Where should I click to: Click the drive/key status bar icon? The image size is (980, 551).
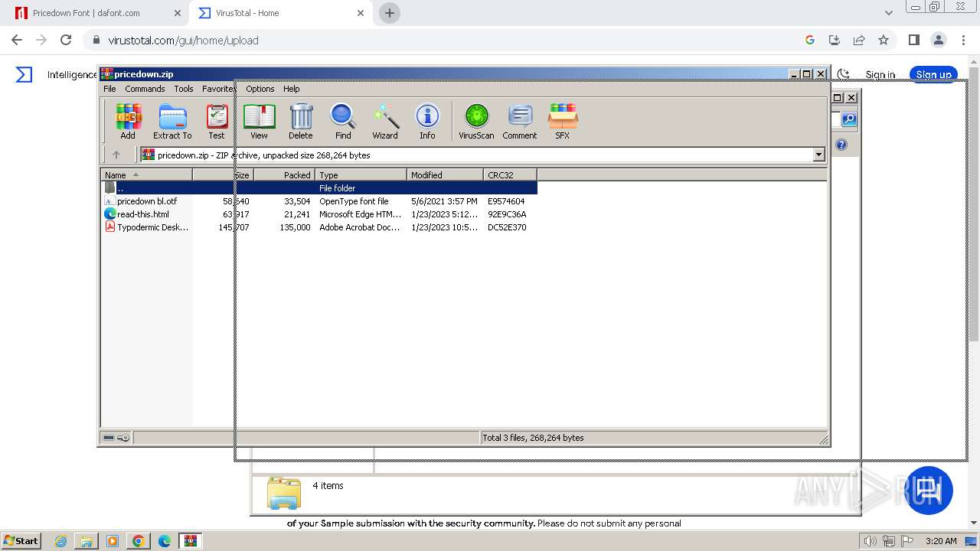coord(116,438)
